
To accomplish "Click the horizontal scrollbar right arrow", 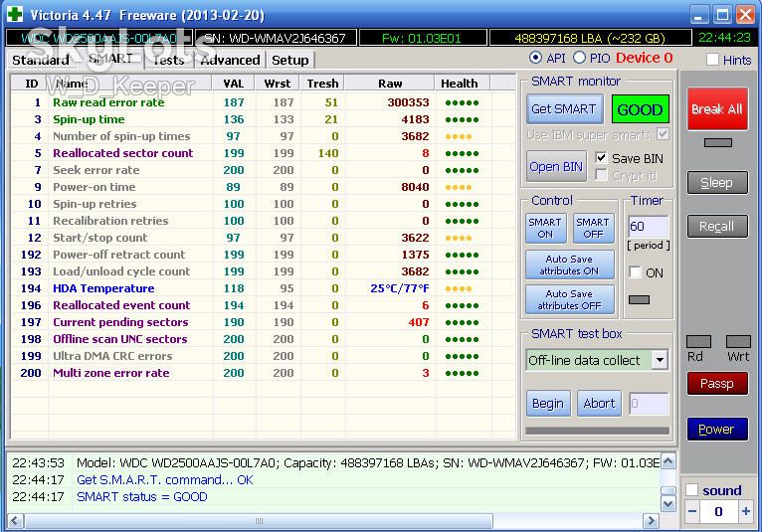I will click(x=651, y=521).
